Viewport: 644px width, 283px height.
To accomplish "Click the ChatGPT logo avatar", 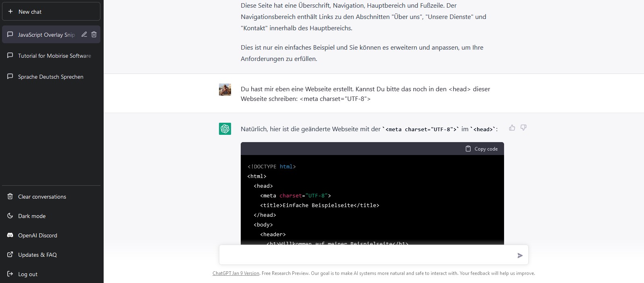I will pos(225,129).
